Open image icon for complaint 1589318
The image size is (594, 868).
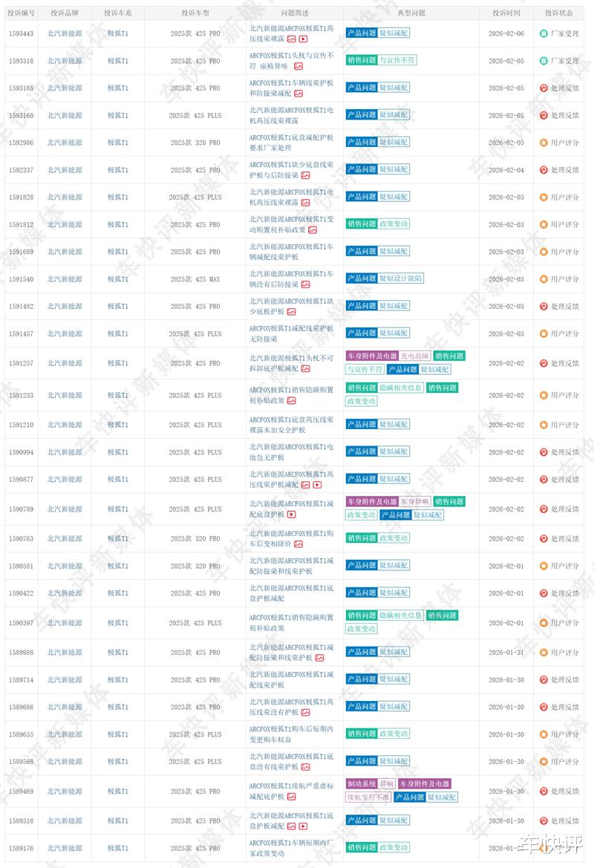tap(292, 826)
